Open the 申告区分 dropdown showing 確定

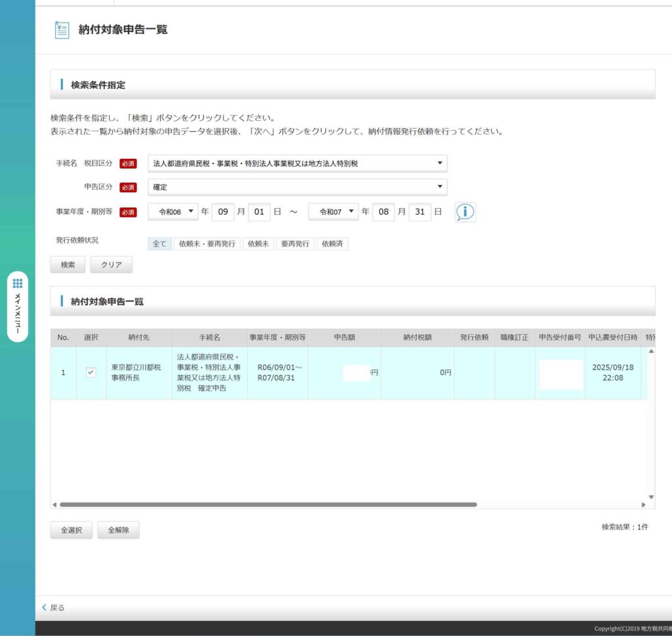click(x=297, y=187)
